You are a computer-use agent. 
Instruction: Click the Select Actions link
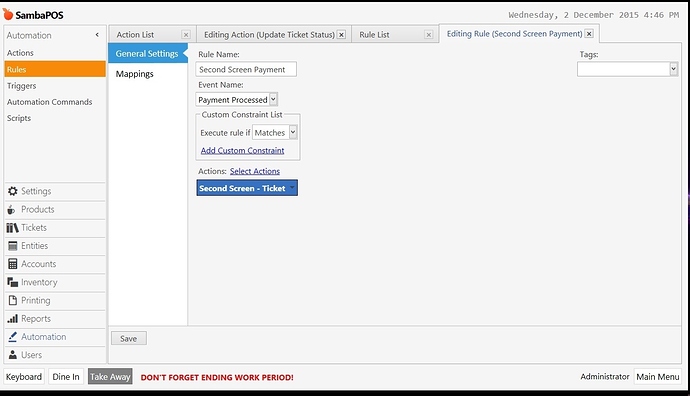pyautogui.click(x=255, y=171)
